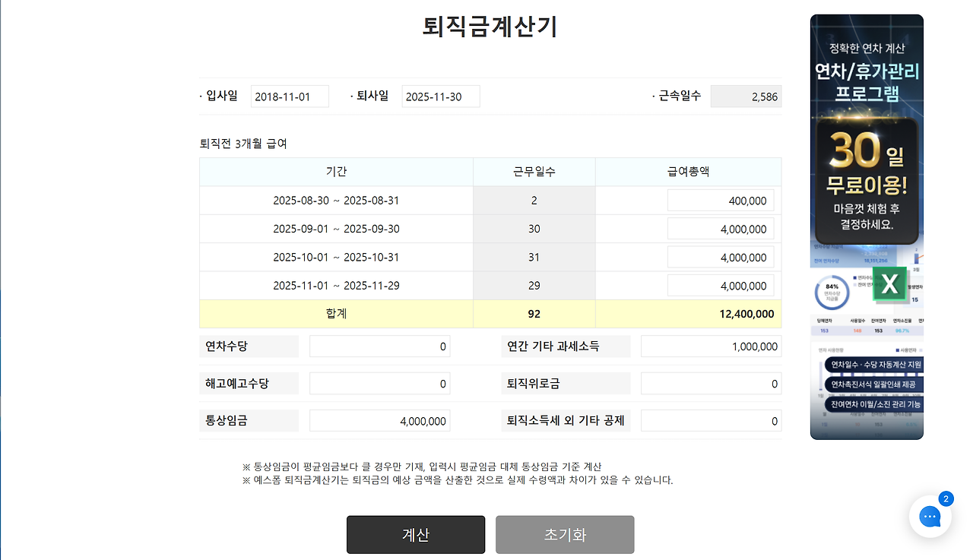Edit salary for 2025-11-01 ~ 2025-11-29
Image resolution: width=973 pixels, height=560 pixels.
(x=721, y=286)
